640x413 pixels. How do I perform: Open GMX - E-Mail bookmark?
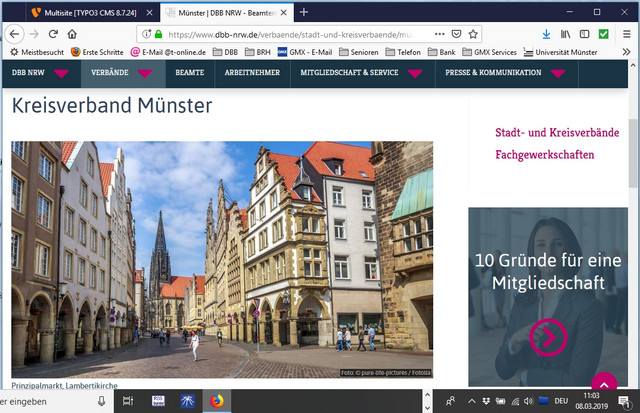coord(305,52)
